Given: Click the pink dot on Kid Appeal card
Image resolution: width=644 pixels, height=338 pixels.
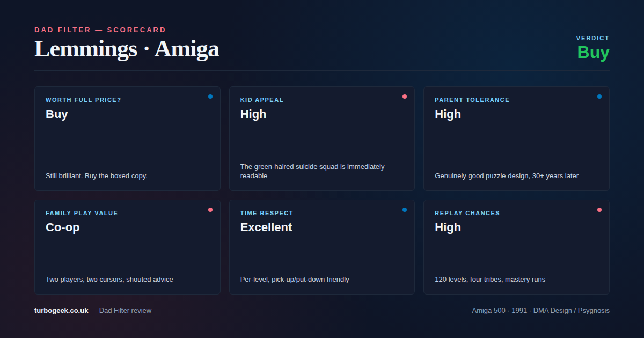Looking at the screenshot, I should pos(405,97).
